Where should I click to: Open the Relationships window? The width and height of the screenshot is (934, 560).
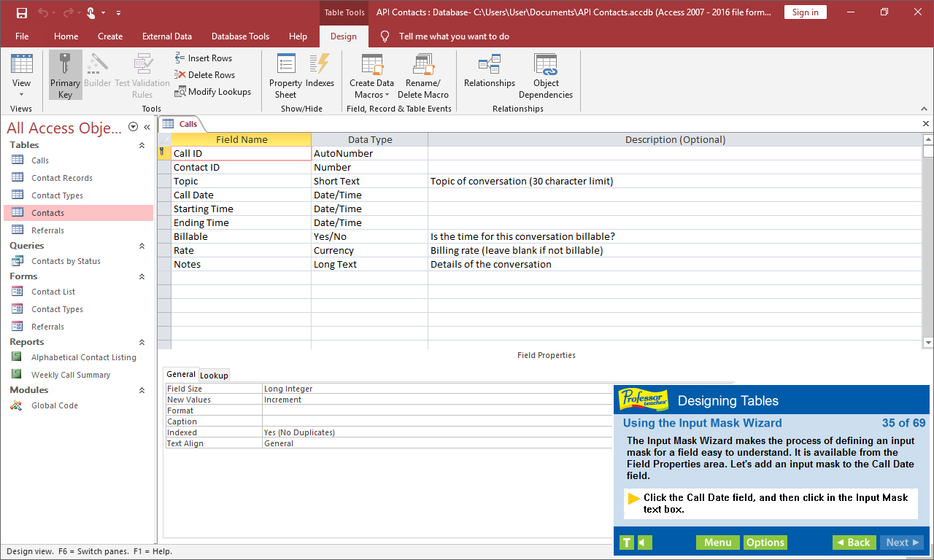(489, 74)
